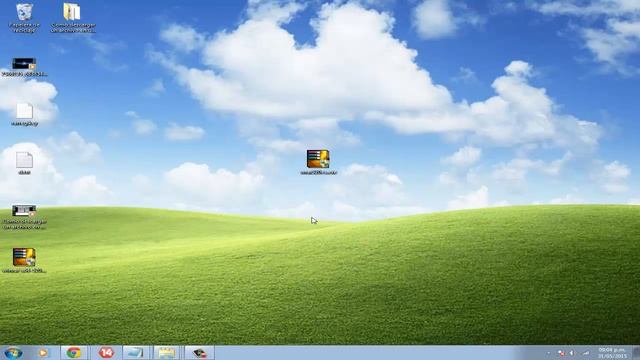Open the red 14 app on the taskbar
640x360 pixels.
tap(106, 353)
